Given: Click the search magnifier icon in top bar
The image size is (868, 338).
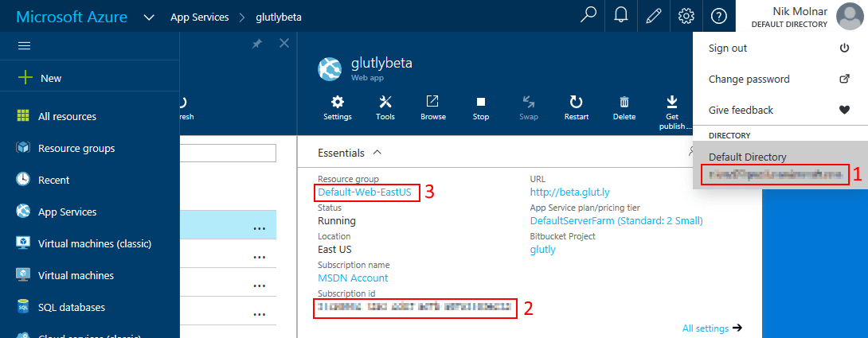Looking at the screenshot, I should pos(588,16).
